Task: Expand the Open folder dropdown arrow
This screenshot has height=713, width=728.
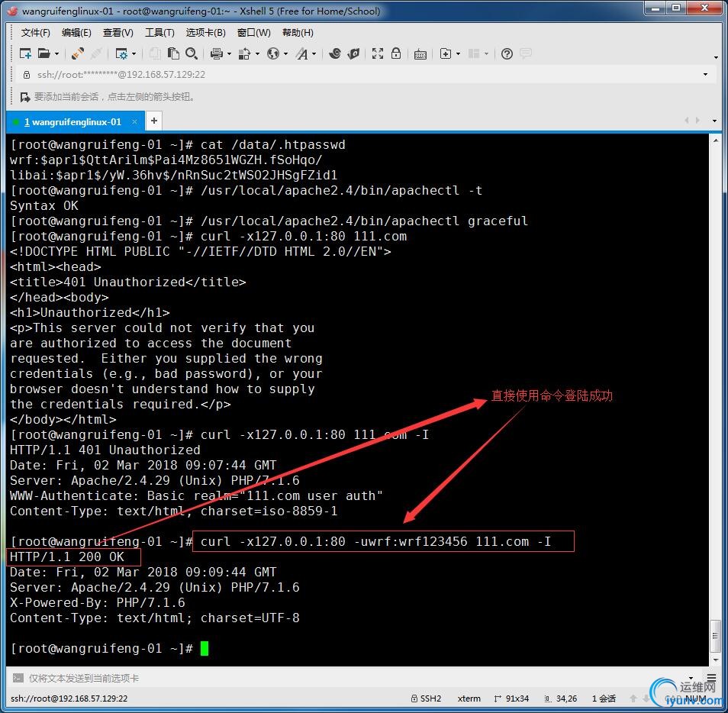Action: tap(56, 54)
